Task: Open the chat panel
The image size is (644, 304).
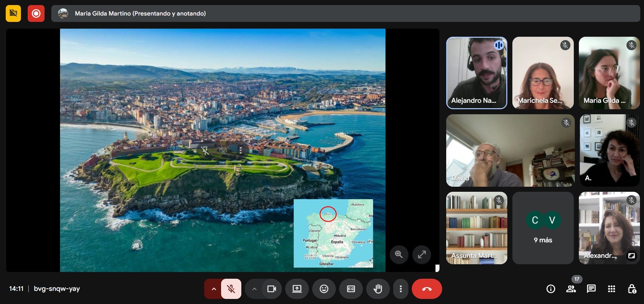Action: [591, 289]
